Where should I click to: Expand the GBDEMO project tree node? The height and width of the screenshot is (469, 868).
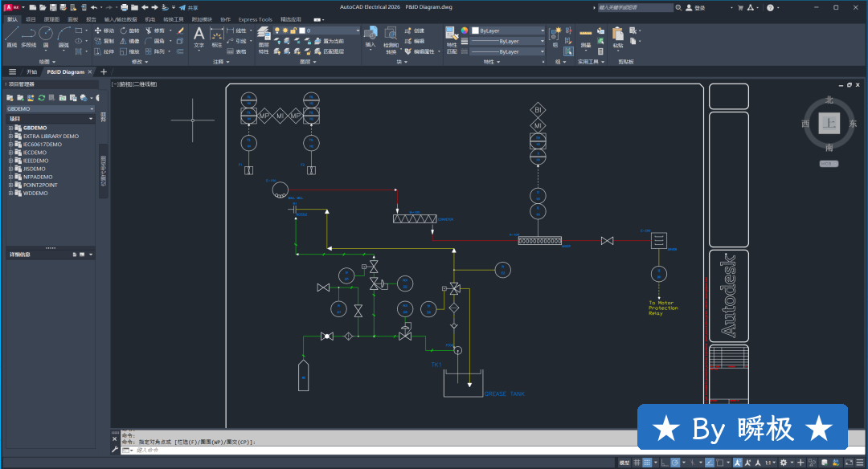(x=11, y=128)
